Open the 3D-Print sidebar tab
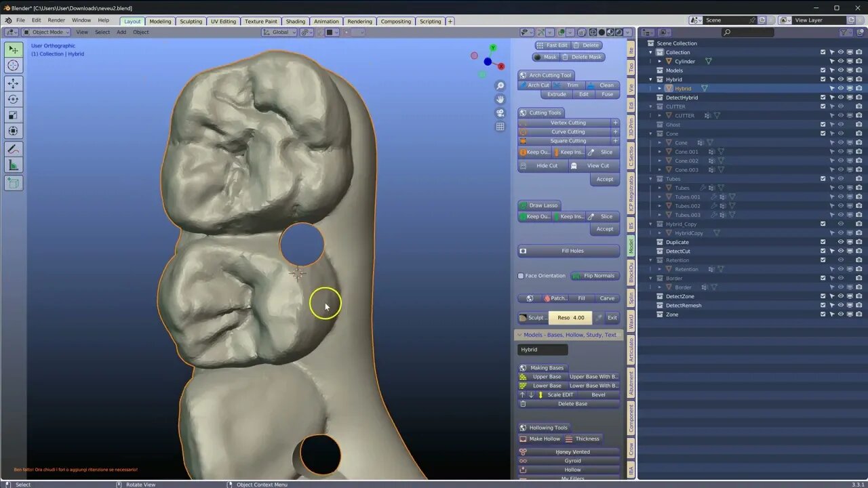 (x=631, y=127)
